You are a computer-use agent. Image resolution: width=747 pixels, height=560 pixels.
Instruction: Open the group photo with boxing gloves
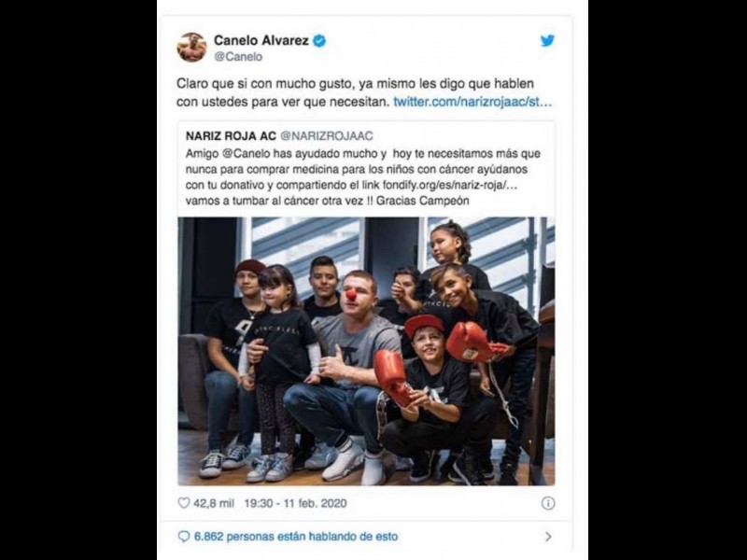click(x=366, y=352)
